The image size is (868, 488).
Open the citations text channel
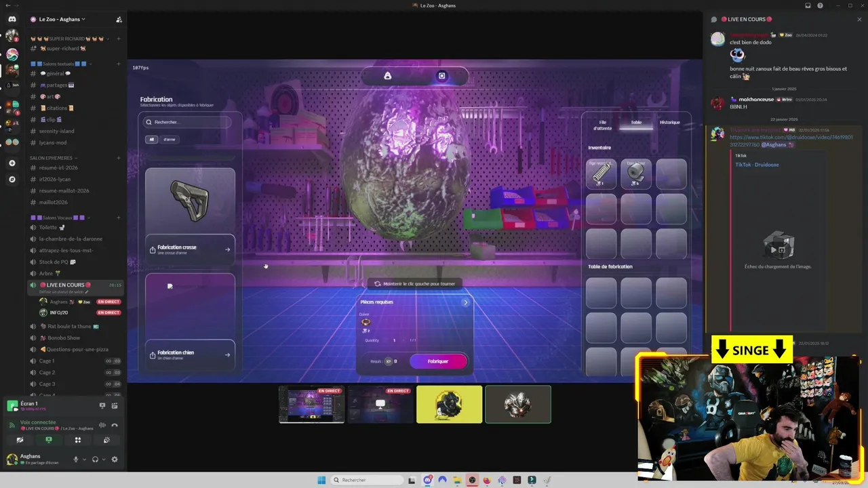tap(75, 108)
